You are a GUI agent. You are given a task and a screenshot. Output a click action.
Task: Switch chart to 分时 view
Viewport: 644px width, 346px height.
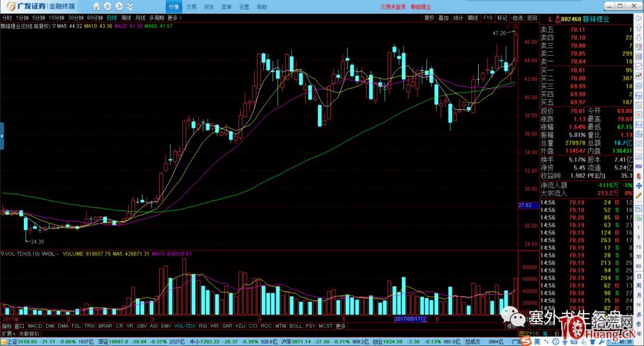7,18
